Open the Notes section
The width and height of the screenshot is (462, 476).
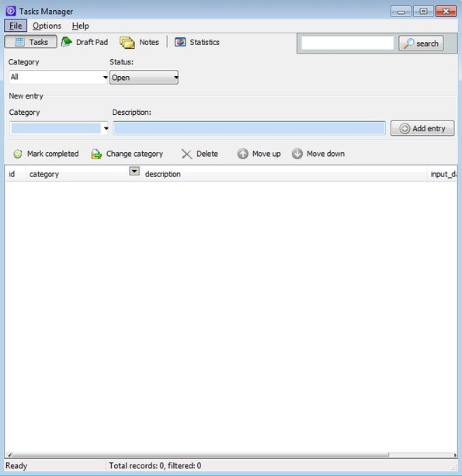[139, 42]
